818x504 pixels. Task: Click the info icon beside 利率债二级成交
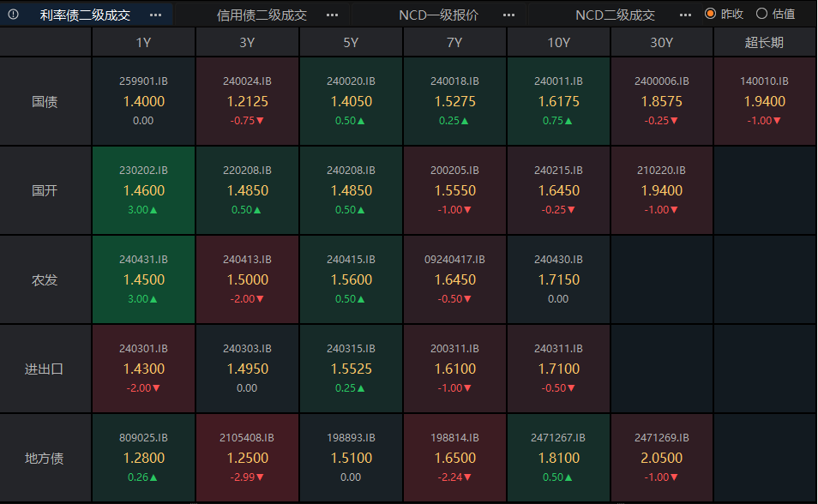click(x=13, y=15)
